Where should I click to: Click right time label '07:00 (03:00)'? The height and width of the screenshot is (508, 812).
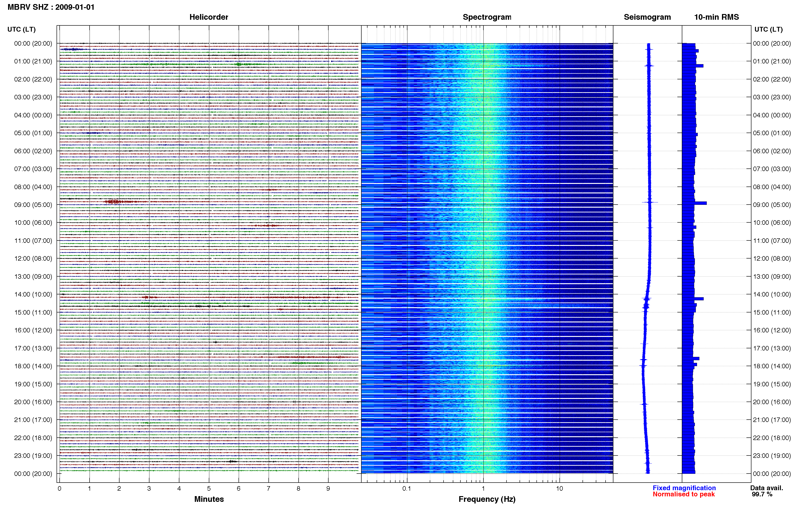tap(772, 169)
